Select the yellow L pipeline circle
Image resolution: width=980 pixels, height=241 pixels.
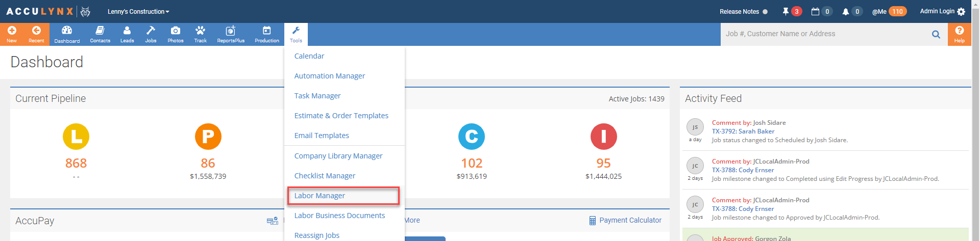tap(76, 137)
